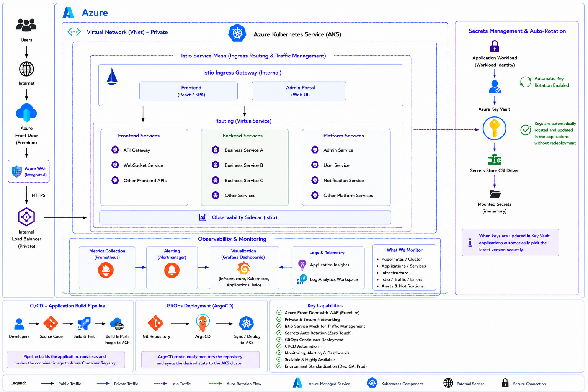588x392 pixels.
Task: Select the Azure Front Door cloud icon
Action: 26,113
